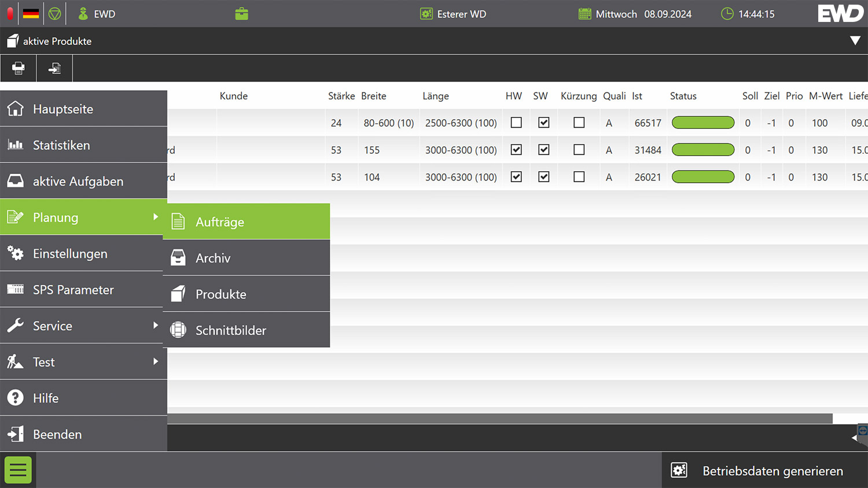The height and width of the screenshot is (488, 868).
Task: Click the calendar icon beside Mittwoch
Action: click(x=584, y=14)
